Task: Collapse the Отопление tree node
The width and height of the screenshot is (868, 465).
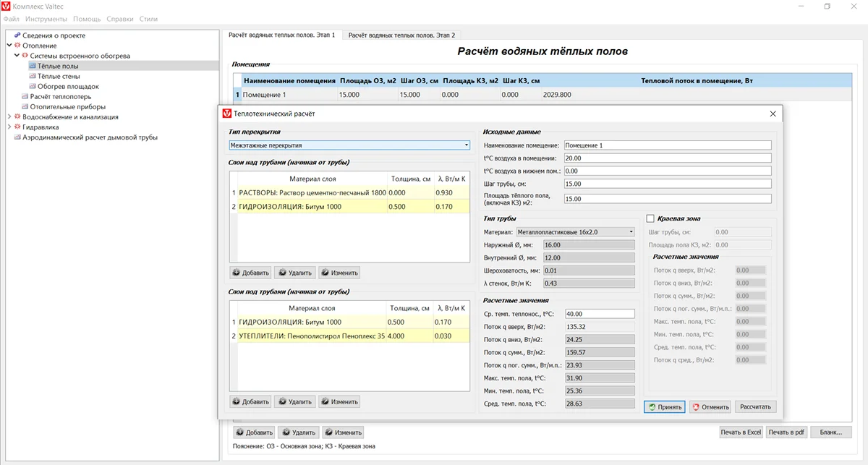Action: pyautogui.click(x=9, y=46)
